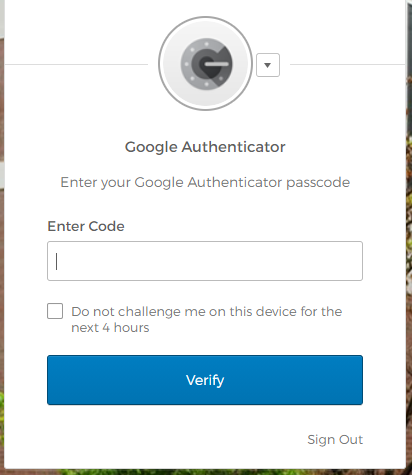Click the divider line left of the logo

point(76,64)
